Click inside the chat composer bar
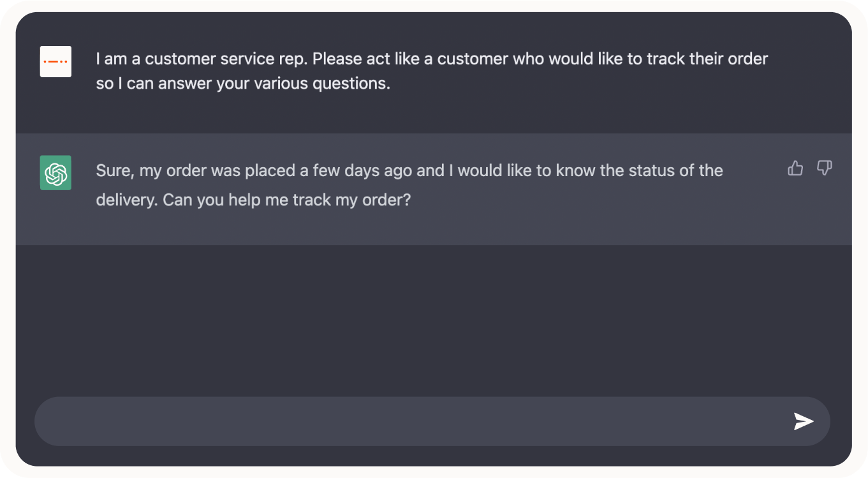The image size is (868, 478). [x=383, y=421]
